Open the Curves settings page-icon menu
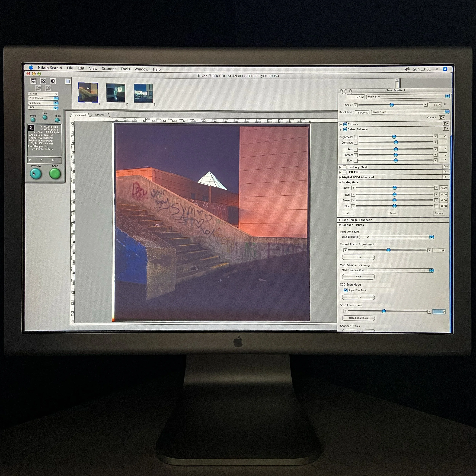This screenshot has width=476, height=476. [446, 124]
